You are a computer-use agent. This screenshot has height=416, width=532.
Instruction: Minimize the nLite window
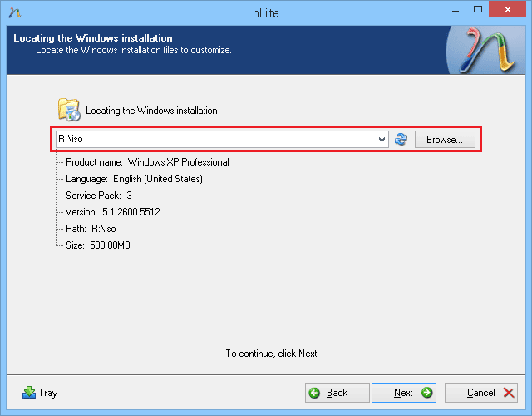coord(456,10)
